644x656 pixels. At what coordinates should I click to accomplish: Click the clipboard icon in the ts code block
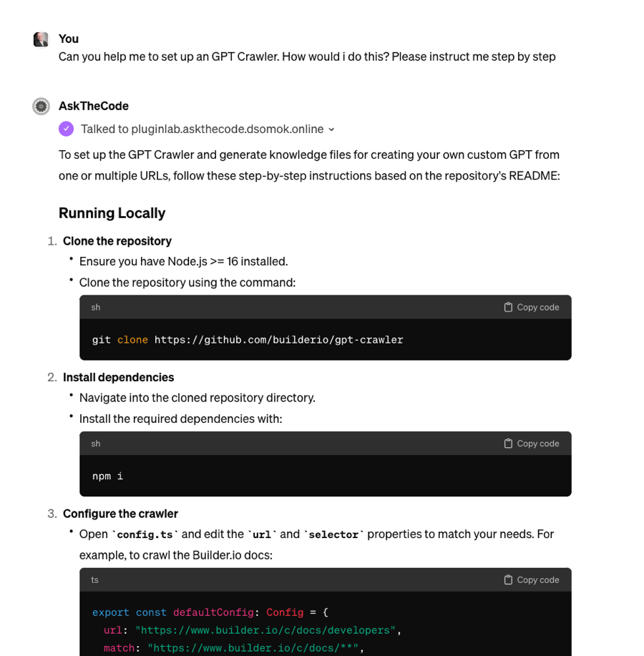pyautogui.click(x=508, y=579)
